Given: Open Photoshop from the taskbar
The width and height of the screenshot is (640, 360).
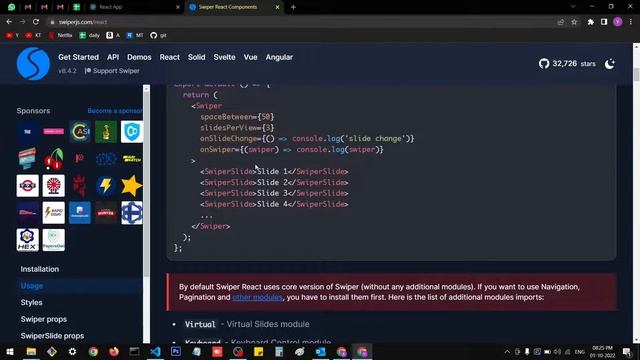Looking at the screenshot, I should [176, 351].
